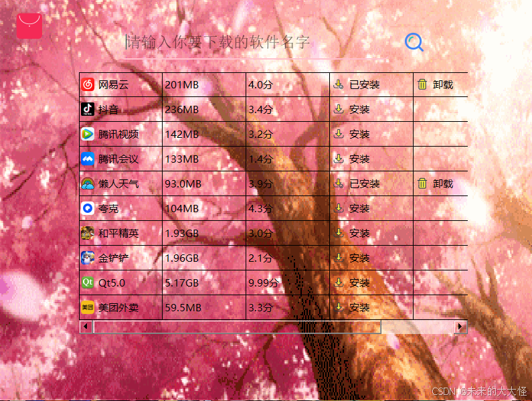Image resolution: width=532 pixels, height=401 pixels.
Task: Select the 懒人天气 name text
Action: pyautogui.click(x=118, y=183)
